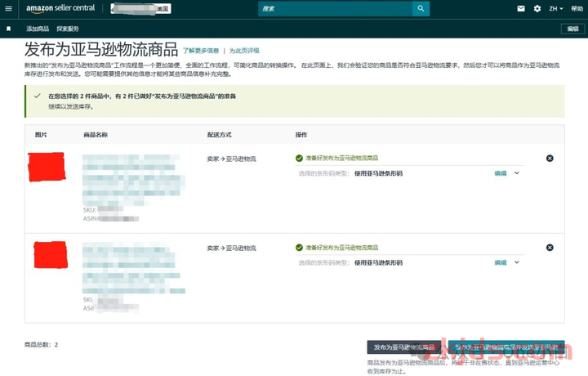Open the ZH language dropdown
Viewport: 588px width, 376px height.
click(x=556, y=9)
